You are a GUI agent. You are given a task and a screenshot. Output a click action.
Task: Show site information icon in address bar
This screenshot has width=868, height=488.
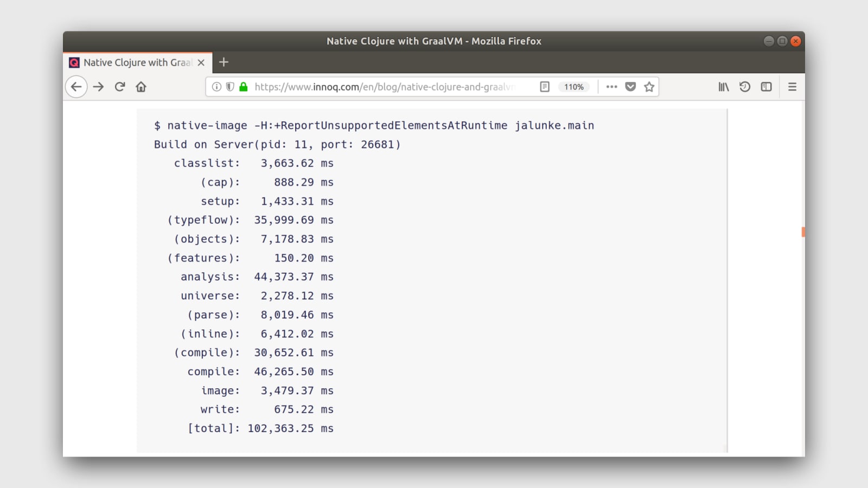point(216,87)
